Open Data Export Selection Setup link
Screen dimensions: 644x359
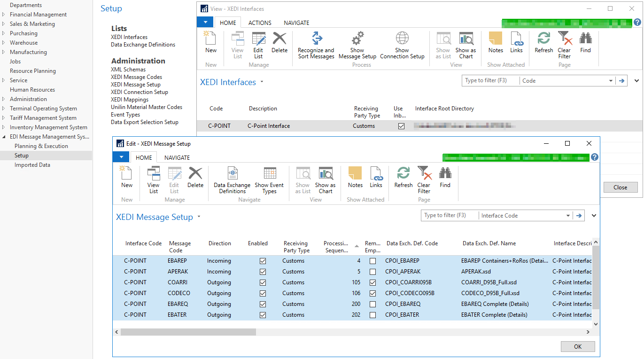pos(145,122)
